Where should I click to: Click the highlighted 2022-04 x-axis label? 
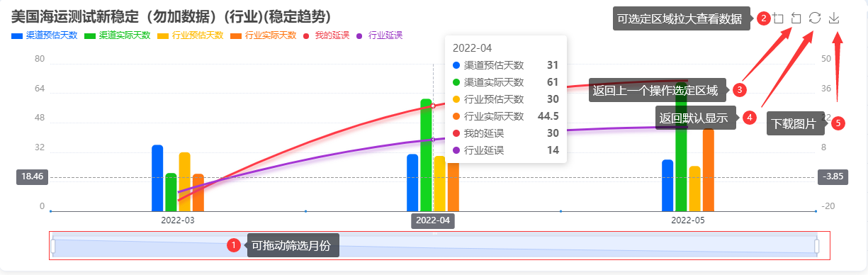click(433, 220)
